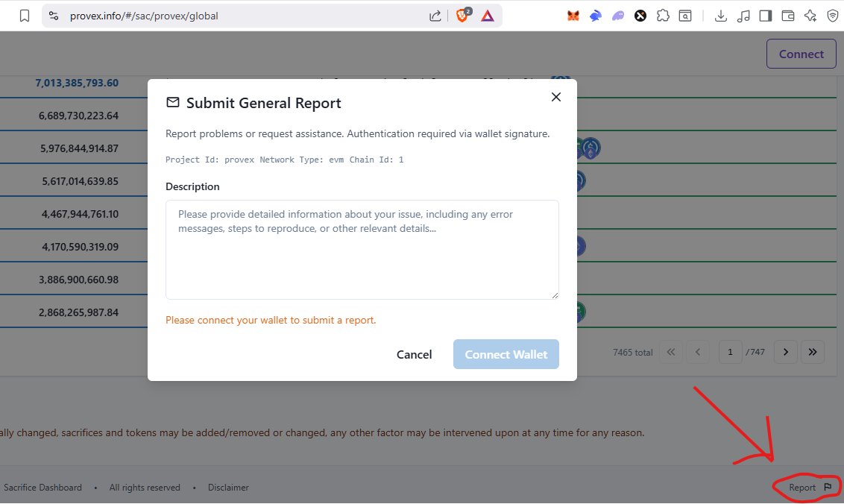Cancel the Submit General Report dialog
The image size is (844, 504).
[415, 354]
